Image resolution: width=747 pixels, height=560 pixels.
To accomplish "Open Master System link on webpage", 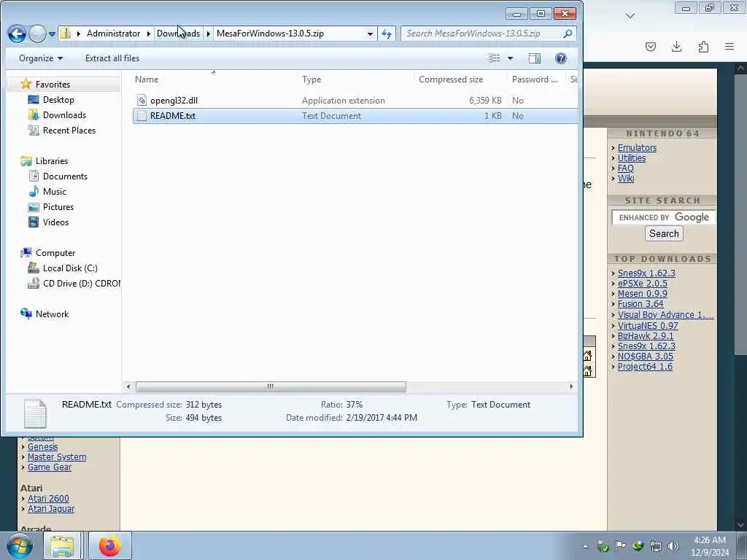I will pyautogui.click(x=57, y=456).
